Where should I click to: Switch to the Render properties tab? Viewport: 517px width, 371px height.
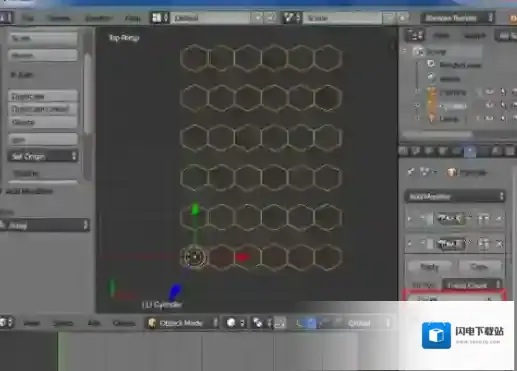[403, 151]
